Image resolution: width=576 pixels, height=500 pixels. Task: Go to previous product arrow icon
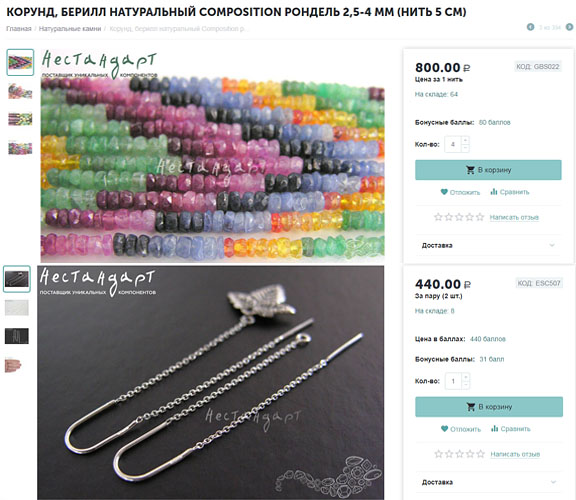click(x=530, y=27)
